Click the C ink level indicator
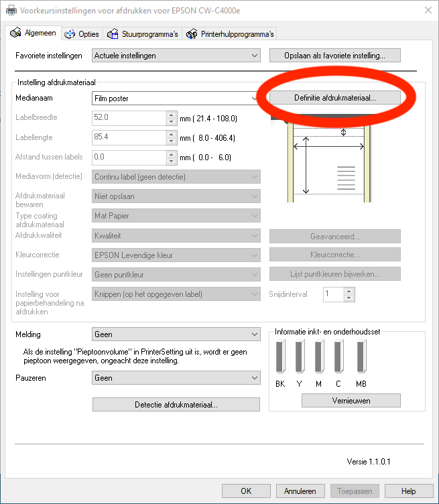439x504 pixels. (x=338, y=357)
